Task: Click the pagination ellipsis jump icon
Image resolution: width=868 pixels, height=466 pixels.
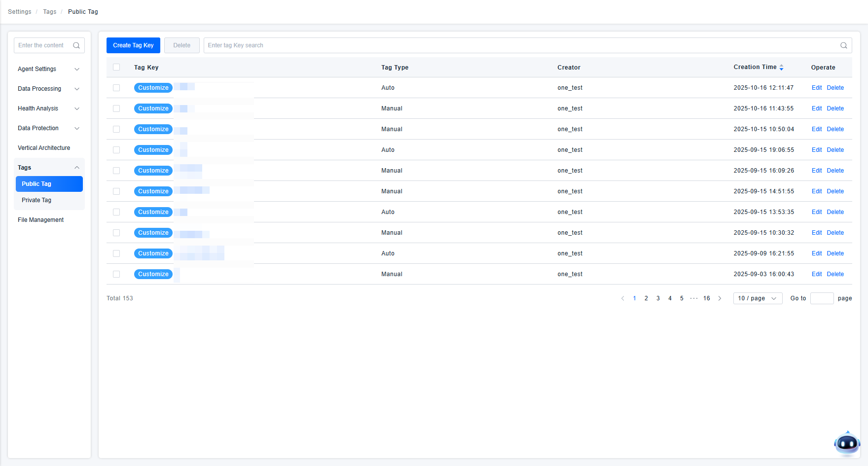Action: click(x=694, y=298)
